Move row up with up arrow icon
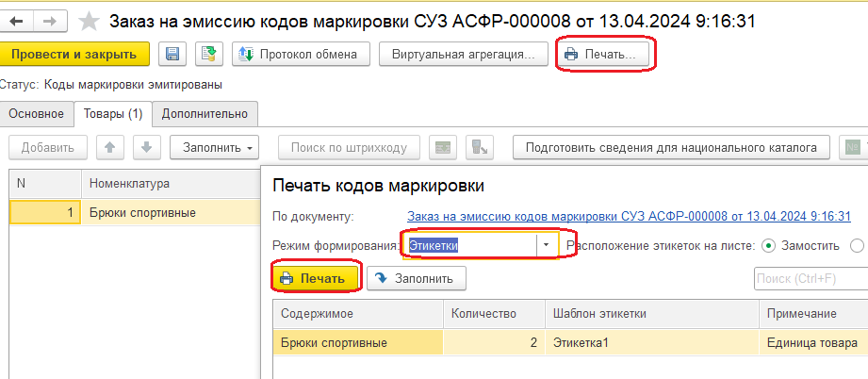This screenshot has height=379, width=868. [110, 147]
